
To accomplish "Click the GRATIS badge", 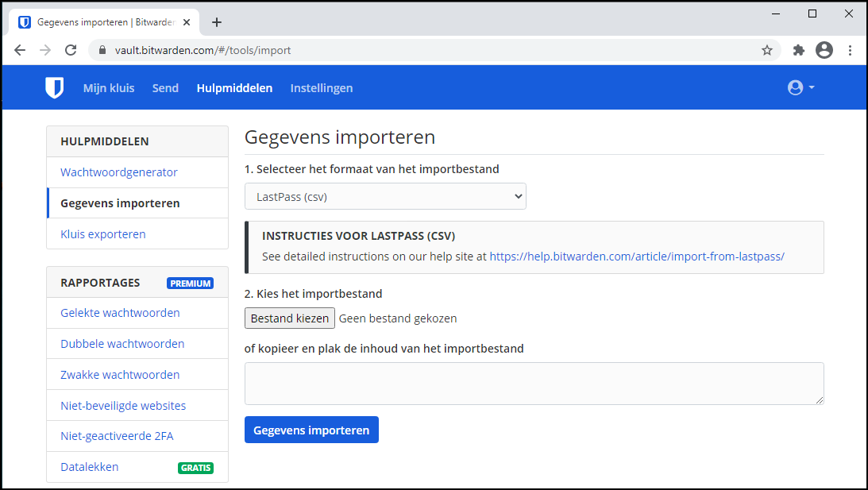I will (x=195, y=468).
